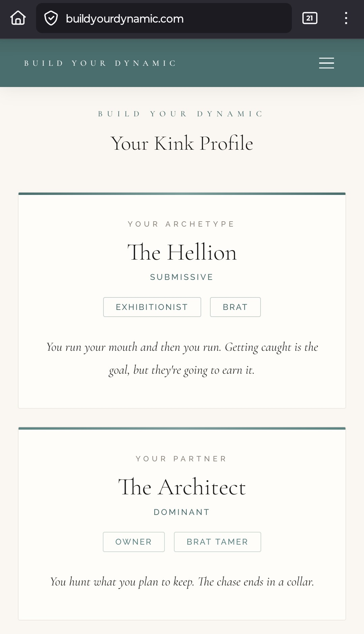
Task: Tap the browser home icon
Action: click(18, 18)
